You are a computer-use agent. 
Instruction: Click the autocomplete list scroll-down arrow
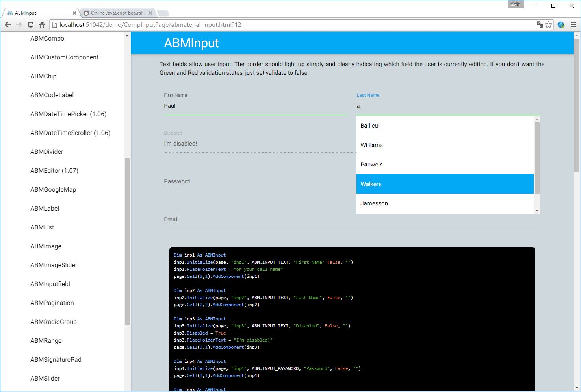click(537, 211)
